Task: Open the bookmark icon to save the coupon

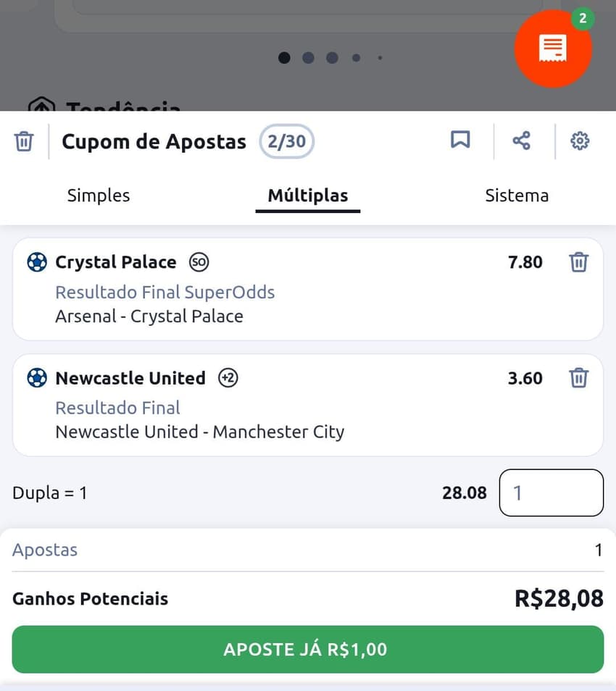Action: (x=460, y=141)
